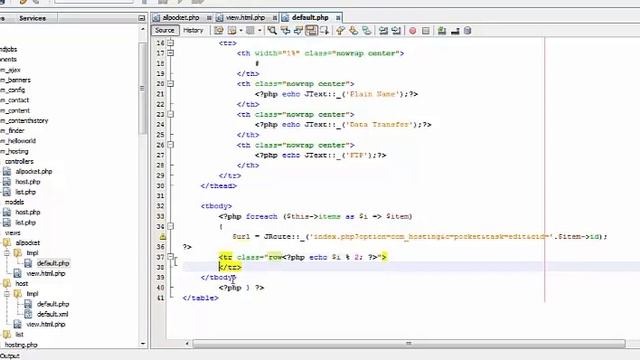Image resolution: width=640 pixels, height=360 pixels.
Task: Shift line right toolbar icon
Action: click(x=396, y=31)
